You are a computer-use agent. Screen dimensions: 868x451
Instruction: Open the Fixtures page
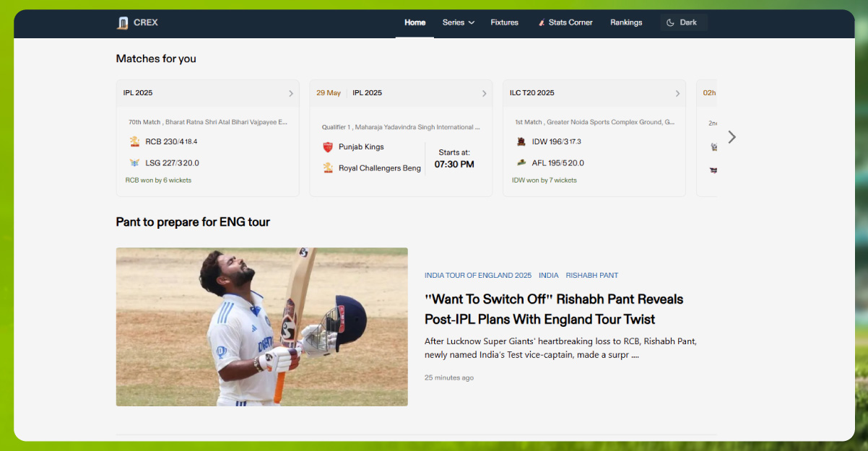(504, 22)
